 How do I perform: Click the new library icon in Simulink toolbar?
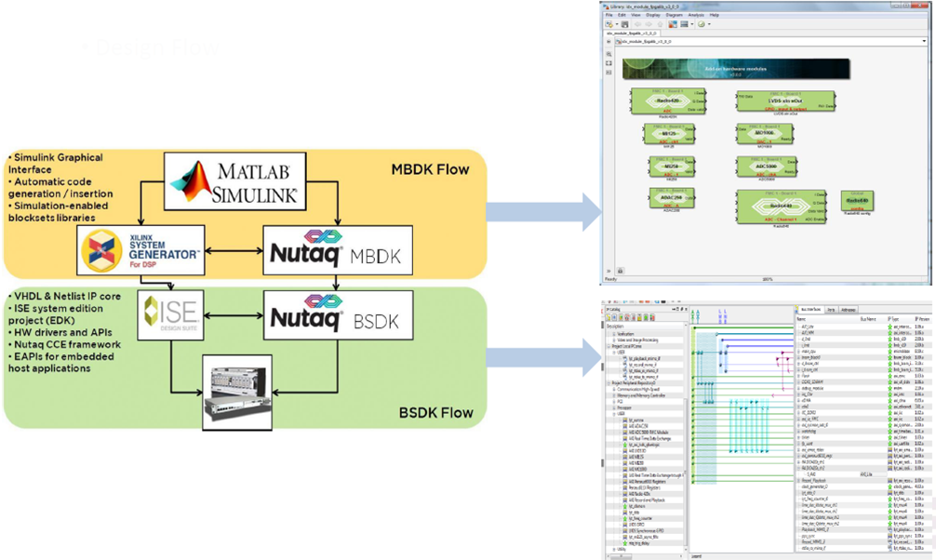tap(608, 24)
